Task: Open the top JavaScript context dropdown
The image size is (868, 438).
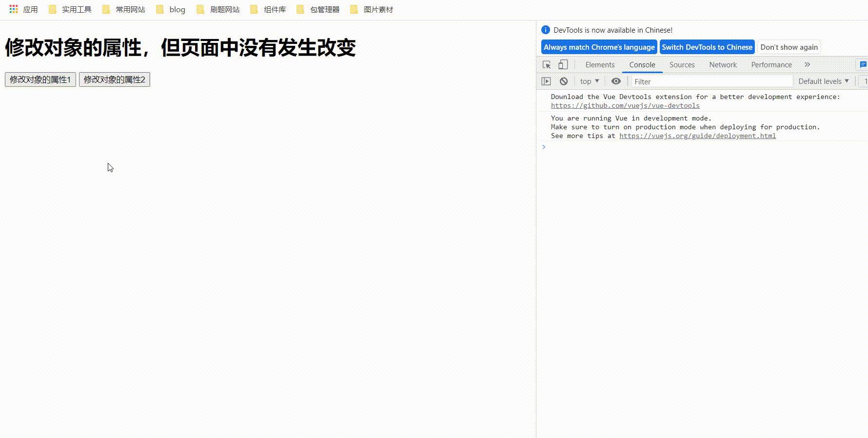Action: (590, 81)
